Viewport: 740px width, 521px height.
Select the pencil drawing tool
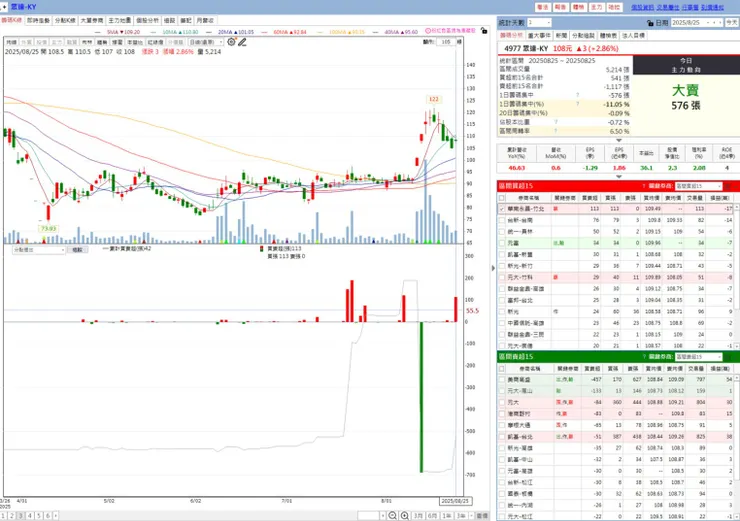coord(242,42)
